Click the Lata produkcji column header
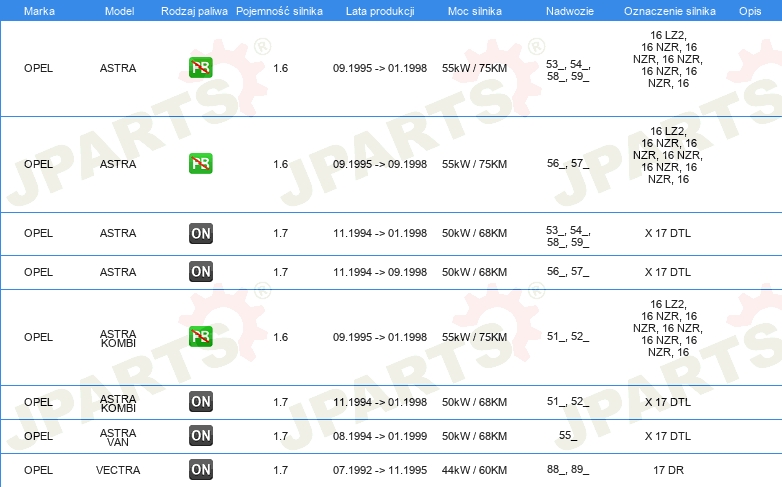This screenshot has height=487, width=782. click(380, 11)
